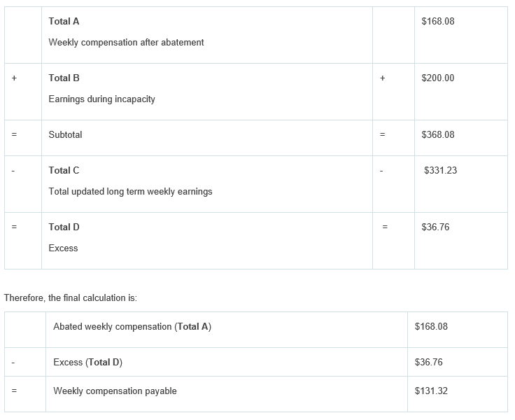Select the $368.08 subtotal amount
This screenshot has width=515, height=420.
point(437,135)
